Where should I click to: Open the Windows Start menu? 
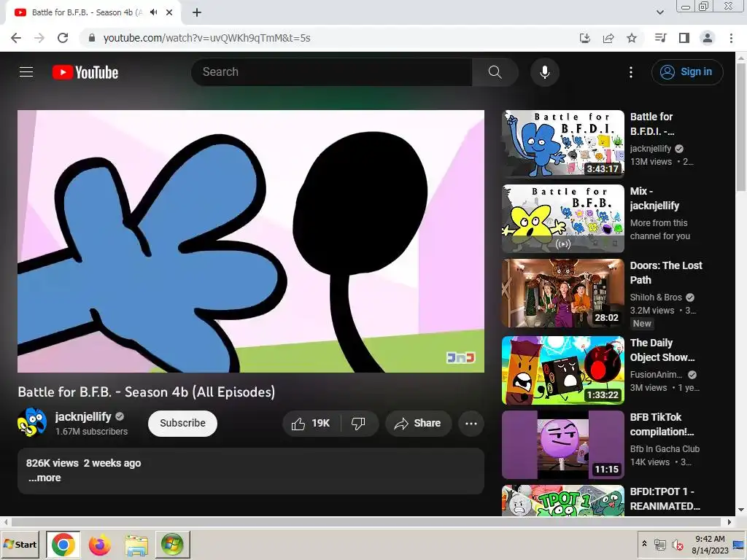point(21,544)
